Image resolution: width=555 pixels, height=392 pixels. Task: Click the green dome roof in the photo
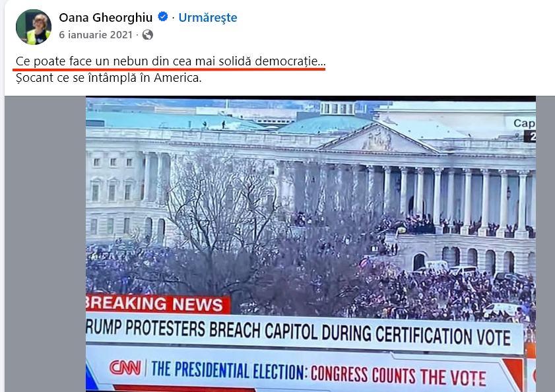point(325,124)
